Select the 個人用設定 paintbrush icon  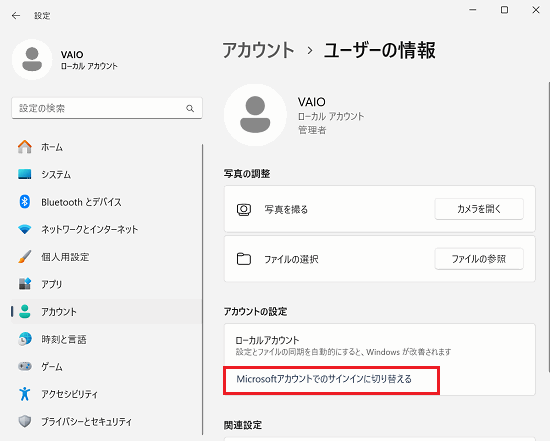click(x=25, y=256)
